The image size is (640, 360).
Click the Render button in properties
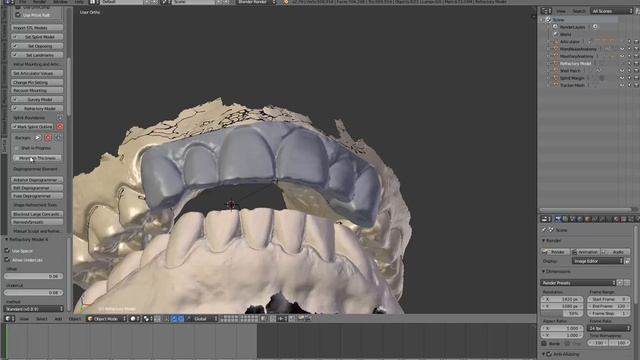point(555,252)
